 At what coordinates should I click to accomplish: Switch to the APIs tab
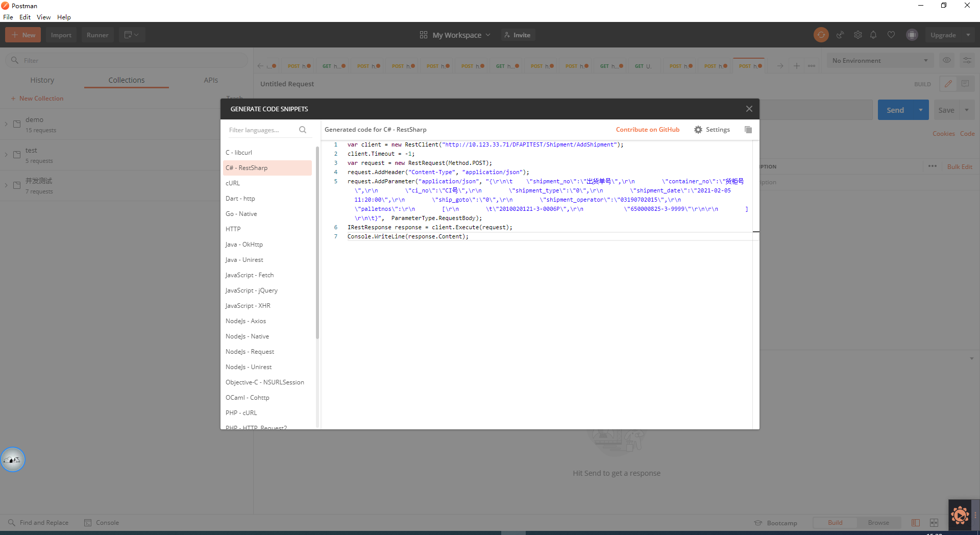[x=211, y=80]
